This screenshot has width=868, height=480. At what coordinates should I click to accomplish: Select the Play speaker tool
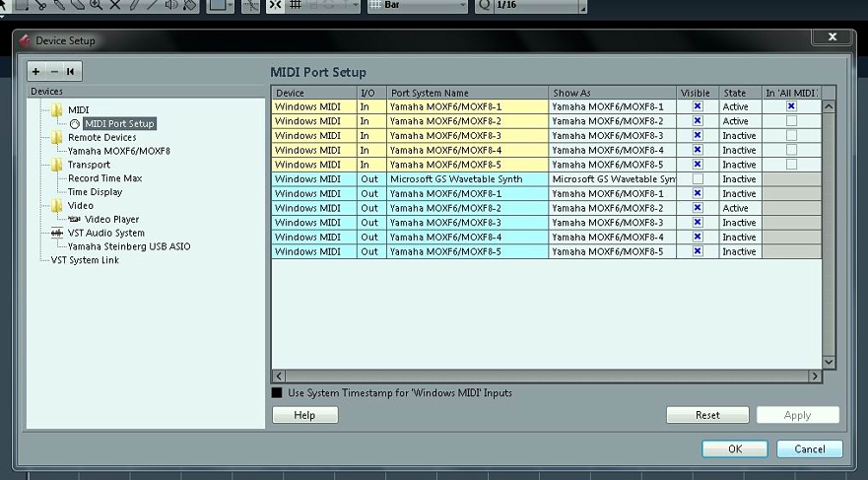[170, 5]
